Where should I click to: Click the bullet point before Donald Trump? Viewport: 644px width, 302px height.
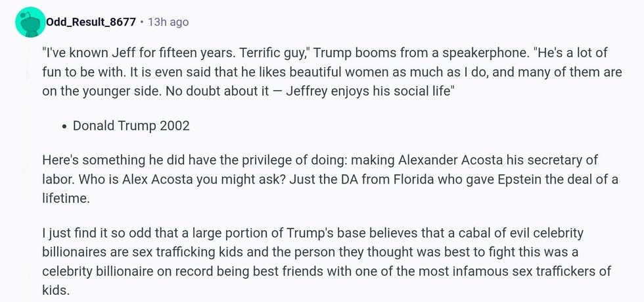[64, 126]
